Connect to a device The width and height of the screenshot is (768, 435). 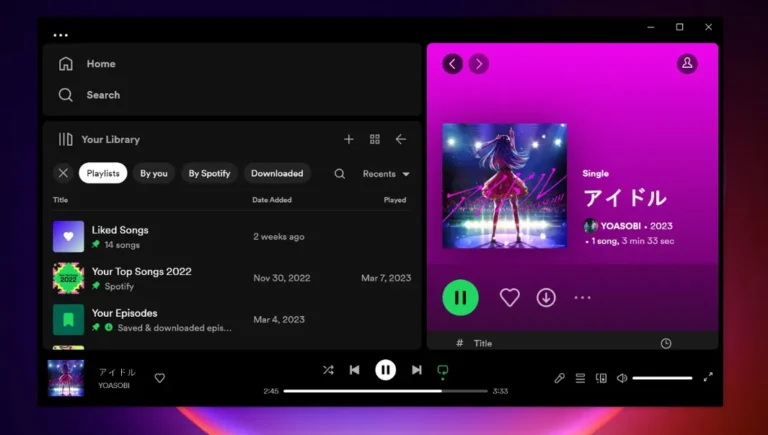[x=601, y=378]
